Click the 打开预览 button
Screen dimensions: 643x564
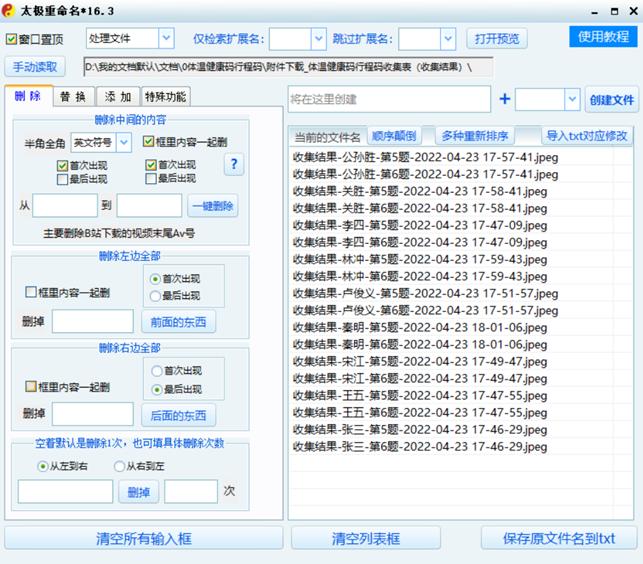(497, 39)
